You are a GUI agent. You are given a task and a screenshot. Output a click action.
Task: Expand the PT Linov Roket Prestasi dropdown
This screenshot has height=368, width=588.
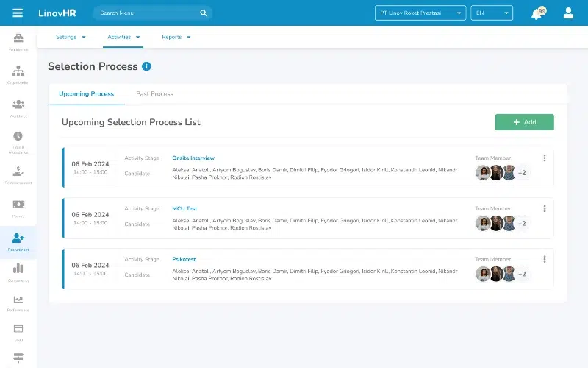[420, 13]
